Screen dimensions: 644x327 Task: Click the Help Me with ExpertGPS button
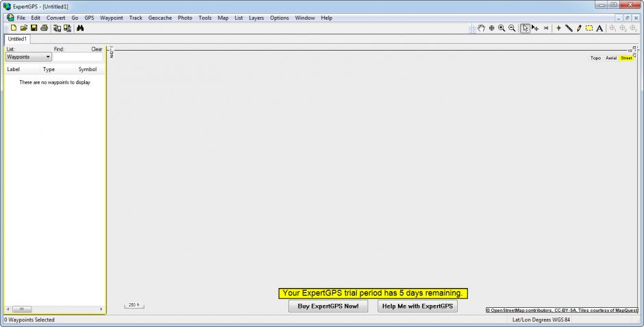417,306
